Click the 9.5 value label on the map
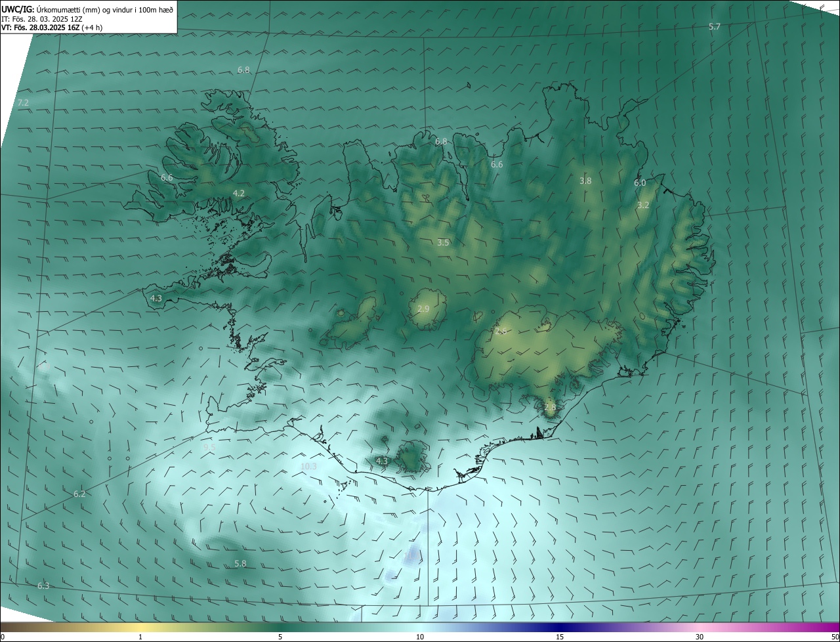840x642 pixels. tap(209, 447)
